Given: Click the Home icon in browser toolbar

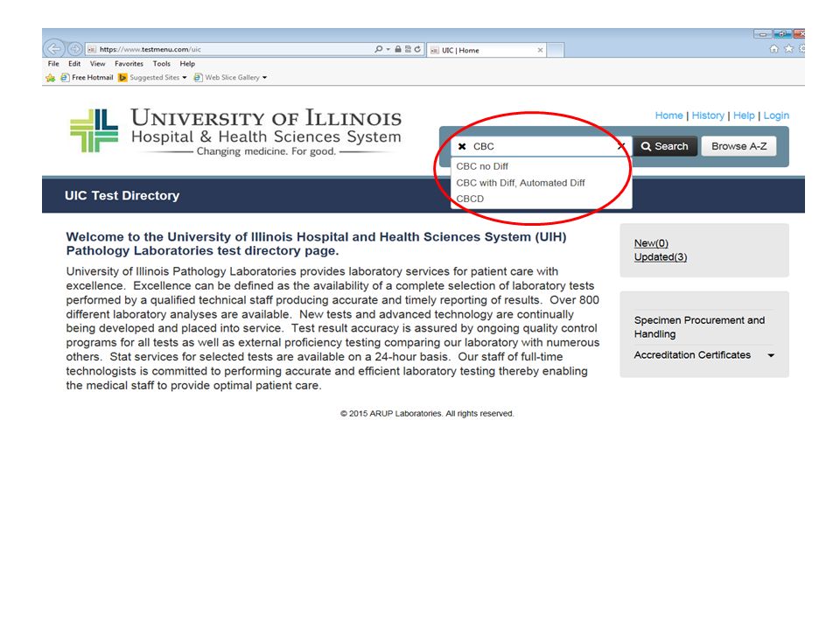Looking at the screenshot, I should [x=774, y=49].
